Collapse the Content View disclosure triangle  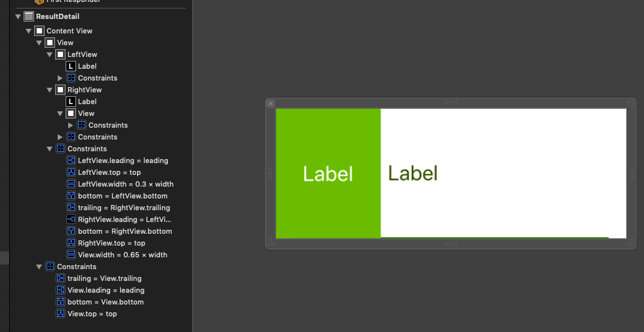[x=29, y=31]
